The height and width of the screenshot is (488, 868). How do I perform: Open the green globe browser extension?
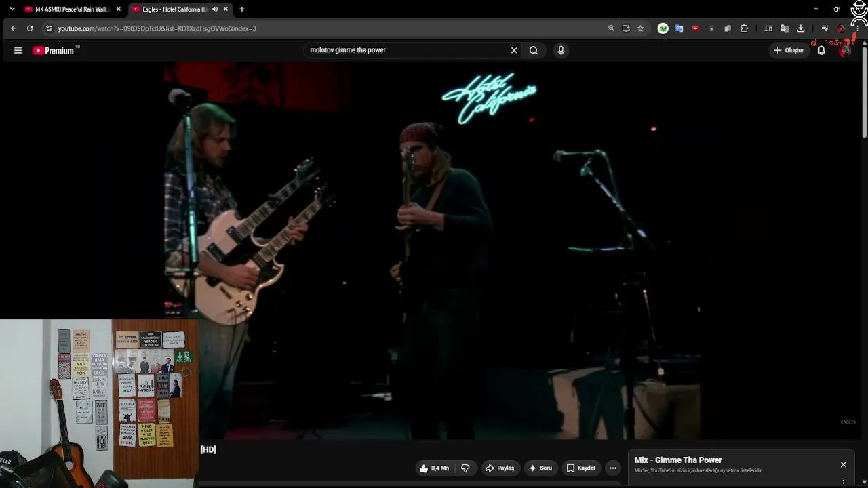click(x=663, y=28)
